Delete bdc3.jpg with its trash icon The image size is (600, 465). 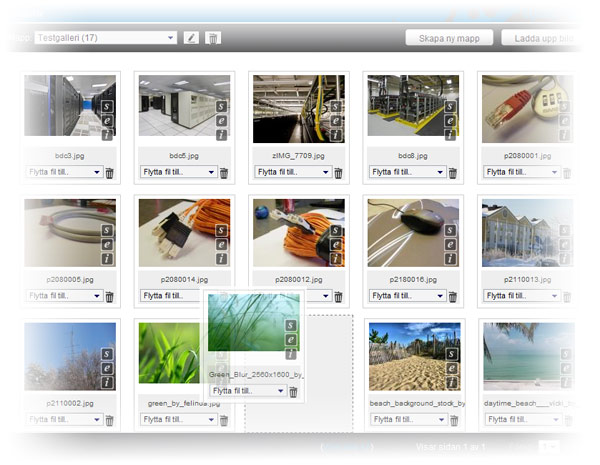109,173
